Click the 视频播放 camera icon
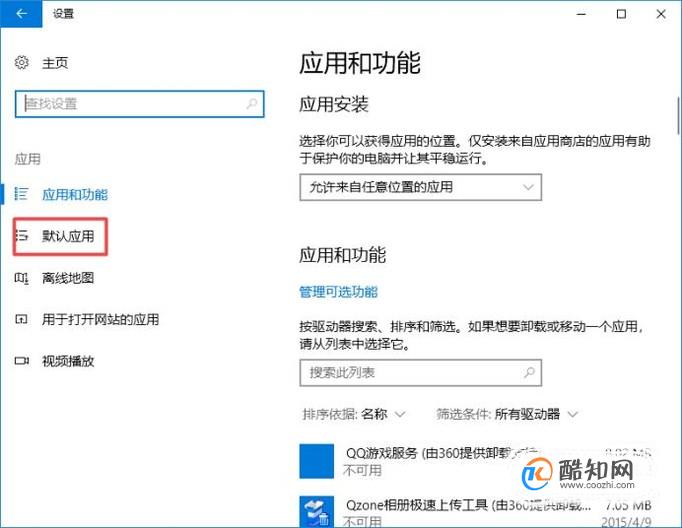The width and height of the screenshot is (682, 528). [x=21, y=361]
